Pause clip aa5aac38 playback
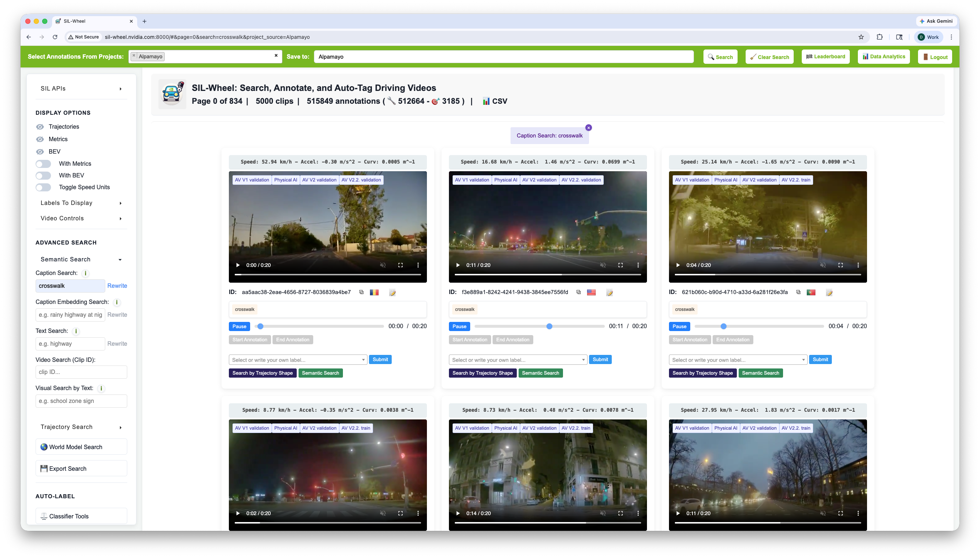This screenshot has height=558, width=980. [239, 327]
